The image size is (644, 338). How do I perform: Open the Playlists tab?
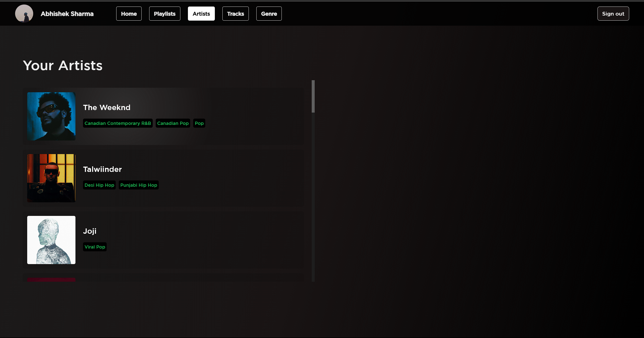(x=165, y=14)
